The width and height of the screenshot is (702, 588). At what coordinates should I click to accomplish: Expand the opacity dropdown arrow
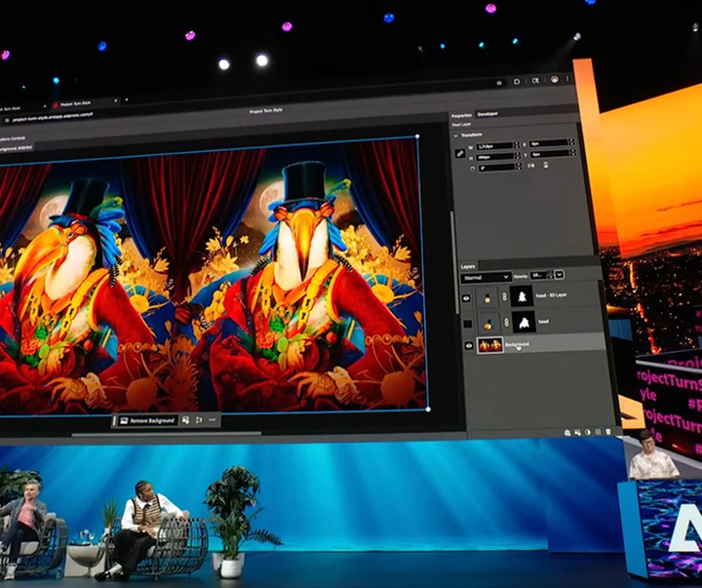pyautogui.click(x=560, y=276)
